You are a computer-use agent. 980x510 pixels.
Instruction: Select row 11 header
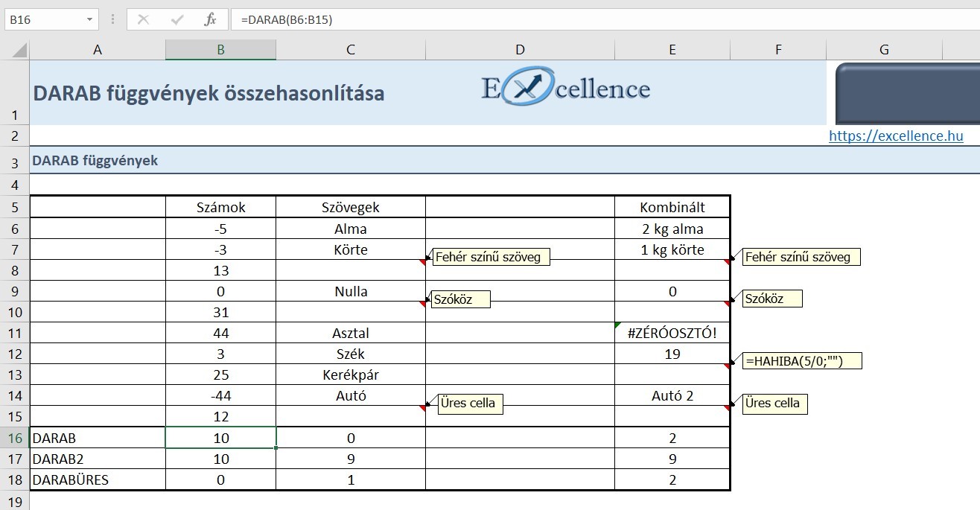[x=15, y=333]
